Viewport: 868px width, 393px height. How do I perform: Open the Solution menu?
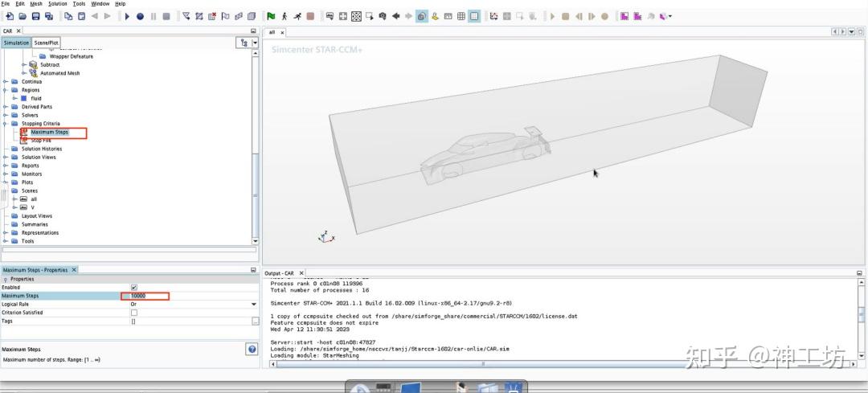pos(58,4)
